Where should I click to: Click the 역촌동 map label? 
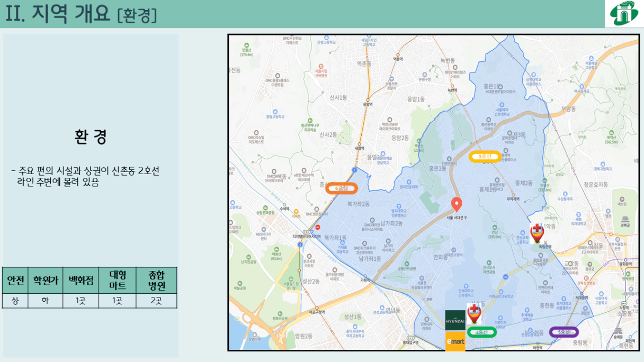pyautogui.click(x=365, y=63)
